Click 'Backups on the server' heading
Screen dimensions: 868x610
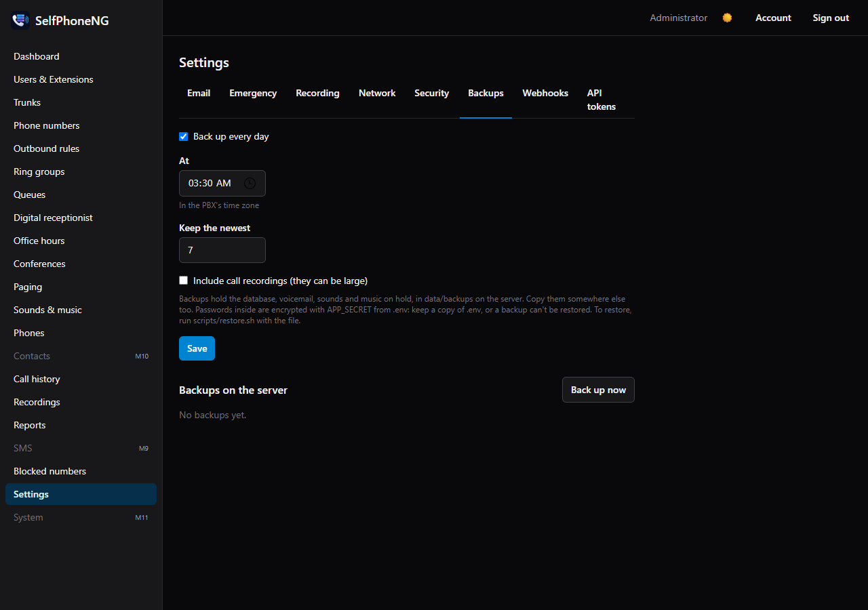tap(233, 390)
